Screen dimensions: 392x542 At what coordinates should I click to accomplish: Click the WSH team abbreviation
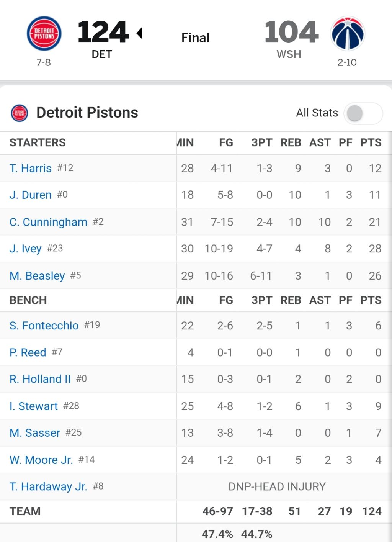click(x=289, y=54)
